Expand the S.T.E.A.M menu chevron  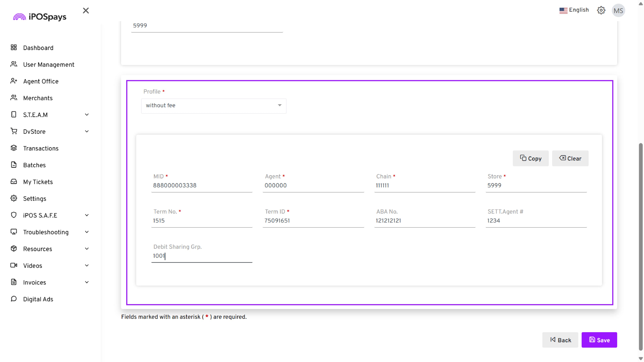tap(87, 115)
